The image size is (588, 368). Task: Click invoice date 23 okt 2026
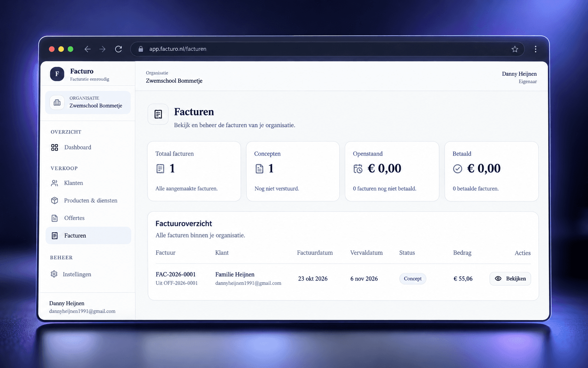pos(313,279)
